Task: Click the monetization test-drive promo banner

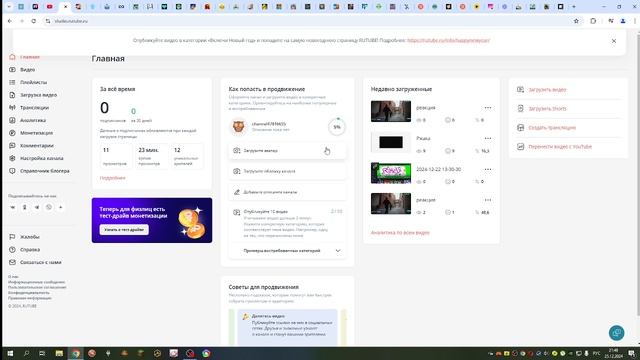Action: click(152, 220)
